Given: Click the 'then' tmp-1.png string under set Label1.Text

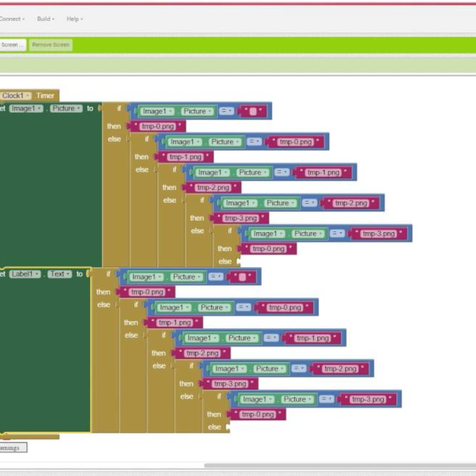Looking at the screenshot, I should tap(175, 323).
